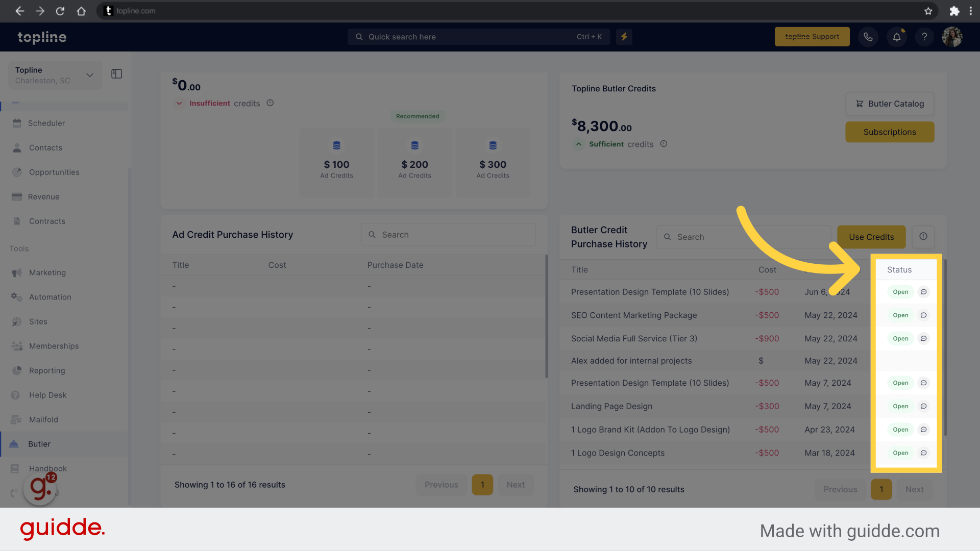
Task: Collapse sidebar with panel toggle icon
Action: 116,74
